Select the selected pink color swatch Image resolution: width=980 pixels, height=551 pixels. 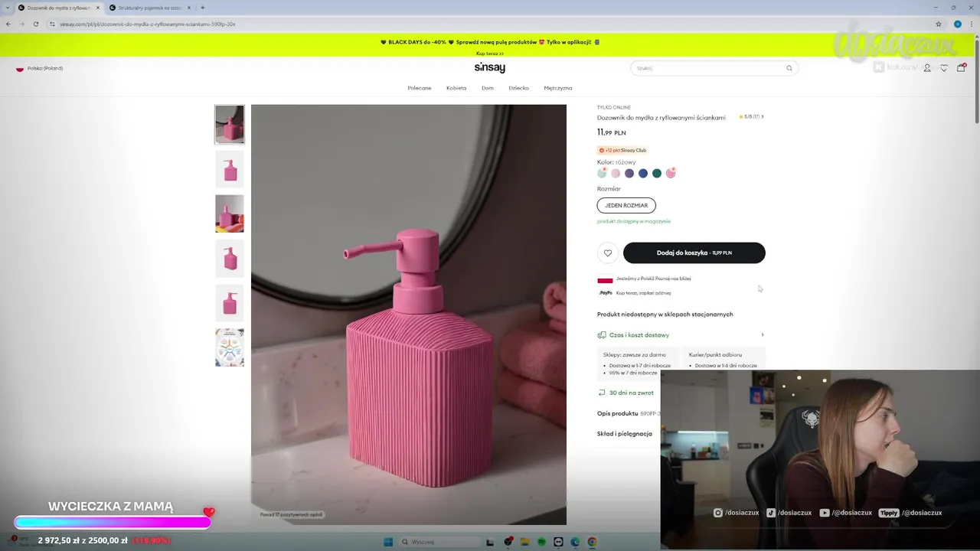tap(671, 173)
